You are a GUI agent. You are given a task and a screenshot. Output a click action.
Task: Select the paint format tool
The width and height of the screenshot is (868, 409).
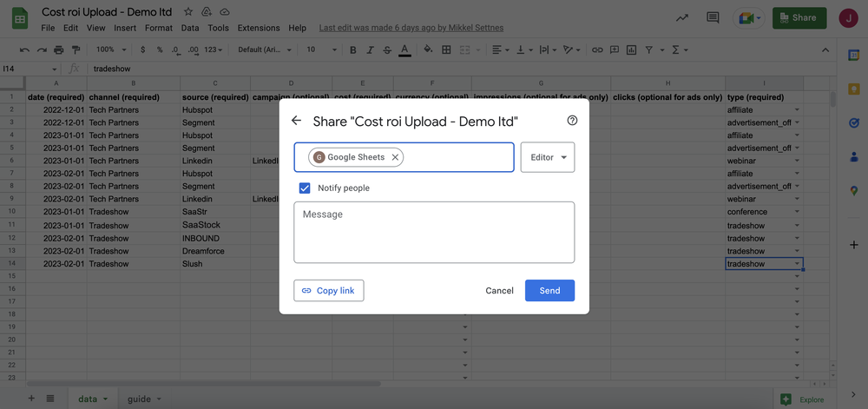pos(76,49)
